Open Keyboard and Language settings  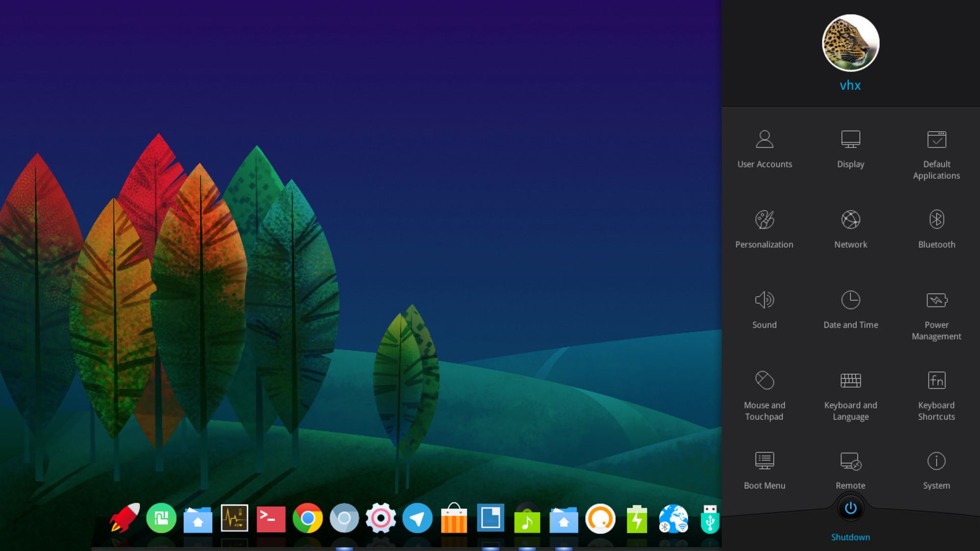(850, 394)
